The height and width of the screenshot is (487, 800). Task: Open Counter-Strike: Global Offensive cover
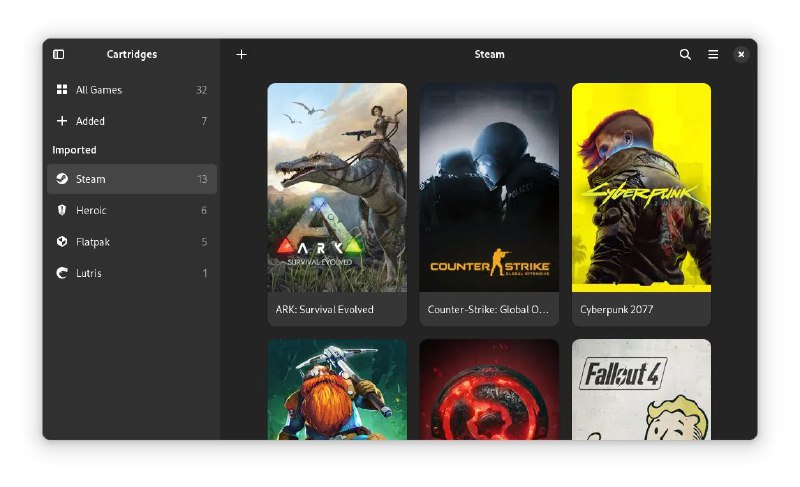pos(489,187)
